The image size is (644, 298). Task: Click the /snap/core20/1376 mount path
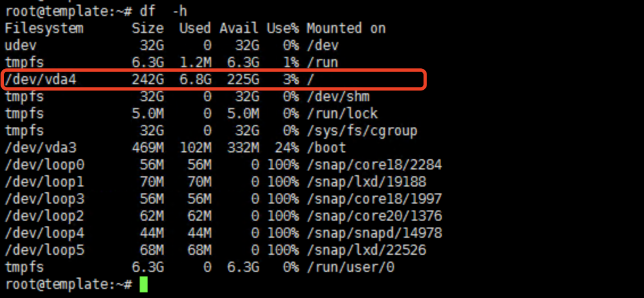374,216
